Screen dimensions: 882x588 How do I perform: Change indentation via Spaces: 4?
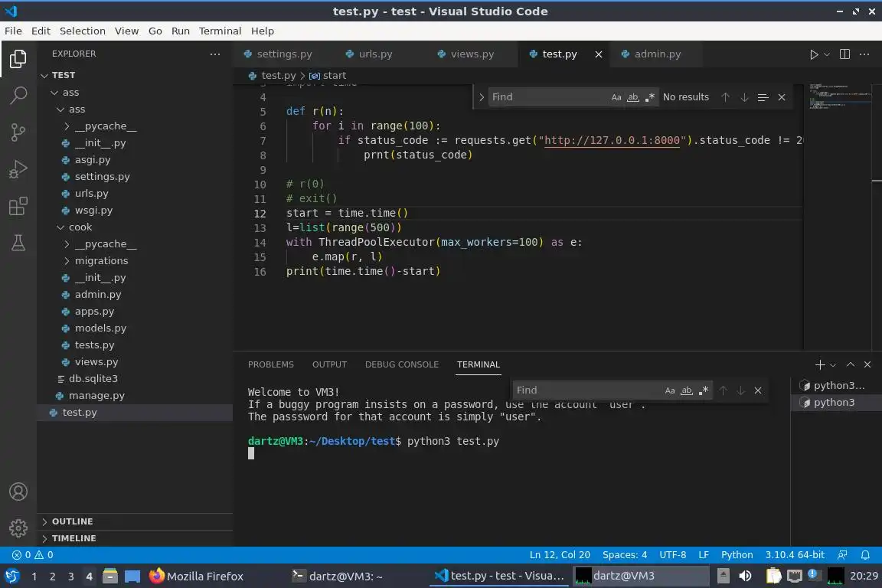(x=625, y=555)
